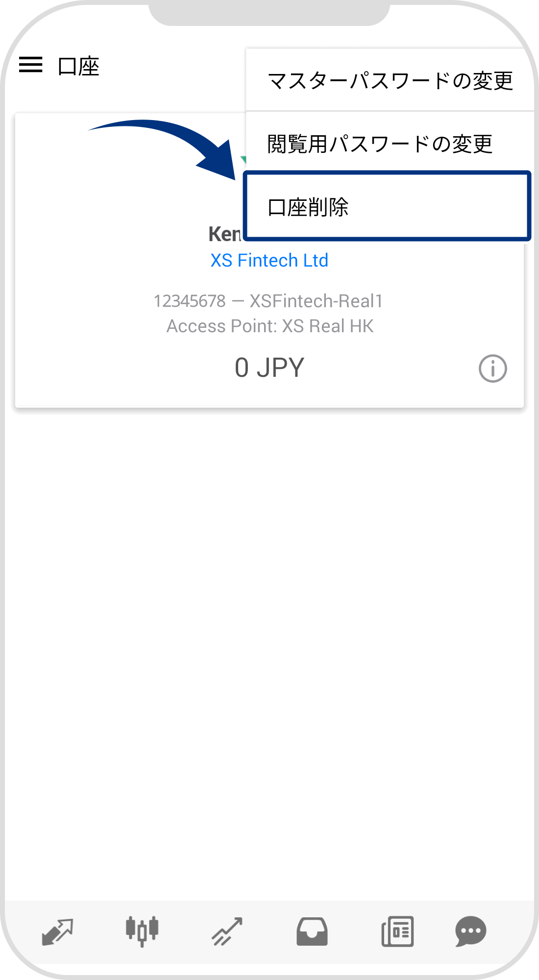
Task: Tap the green broker logo behind the menu
Action: pyautogui.click(x=243, y=160)
